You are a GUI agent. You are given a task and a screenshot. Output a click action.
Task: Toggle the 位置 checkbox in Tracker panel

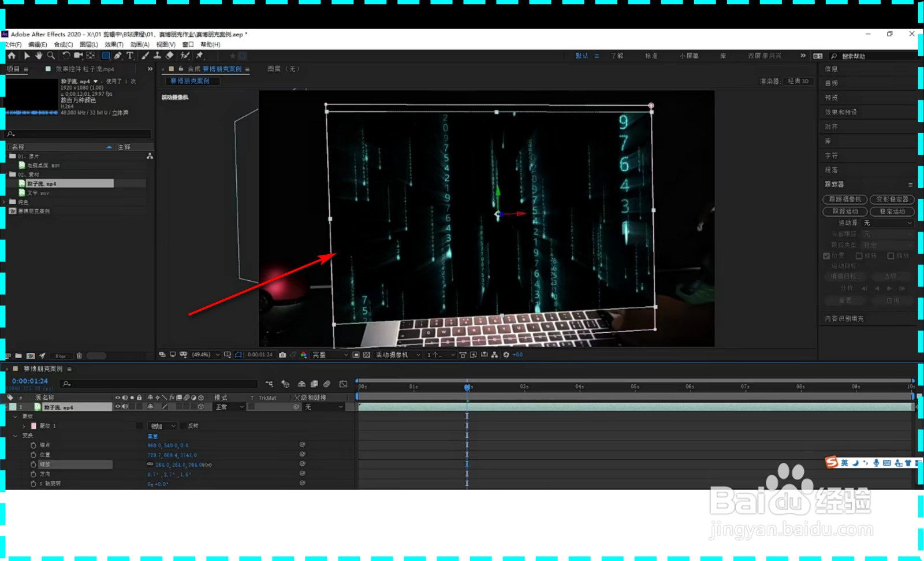826,256
